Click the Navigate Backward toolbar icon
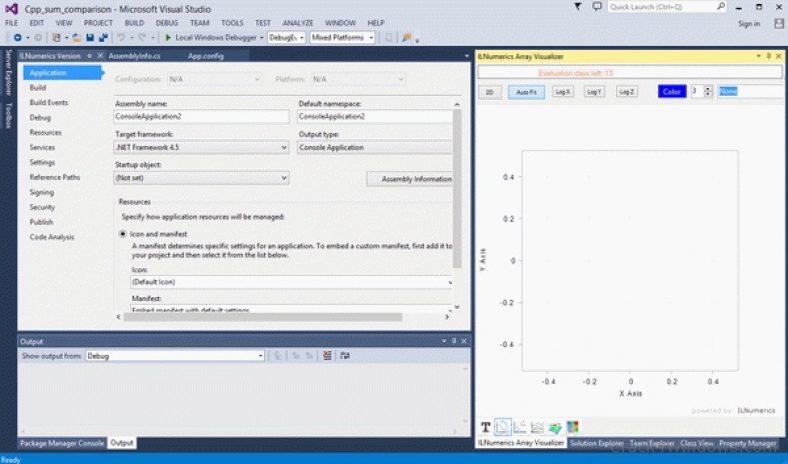 [x=18, y=38]
